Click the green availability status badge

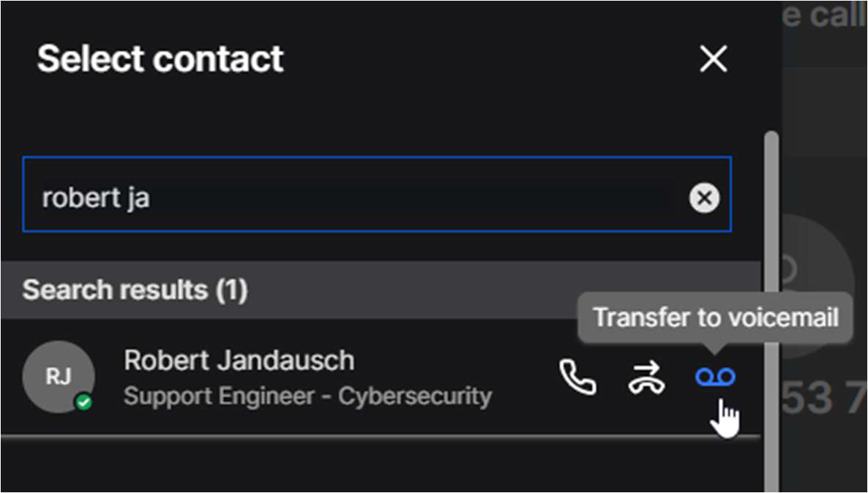(84, 402)
